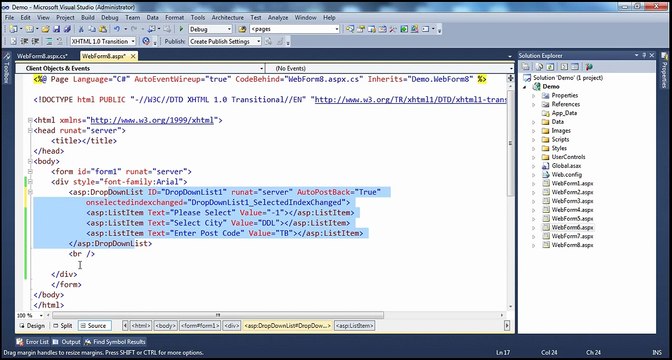
Task: Click Solution Explorer Copy Web Site icon
Action: tap(589, 67)
